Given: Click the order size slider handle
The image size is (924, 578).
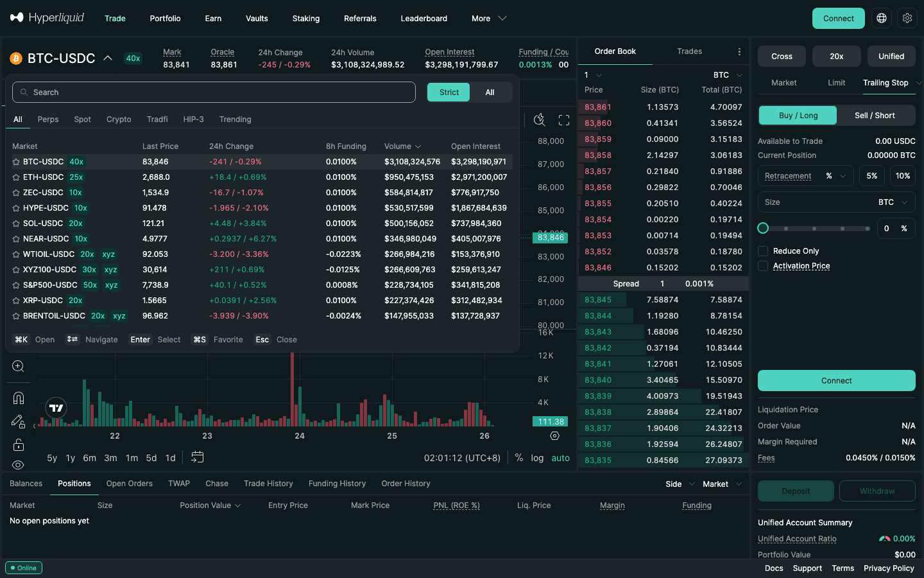Looking at the screenshot, I should coord(763,228).
